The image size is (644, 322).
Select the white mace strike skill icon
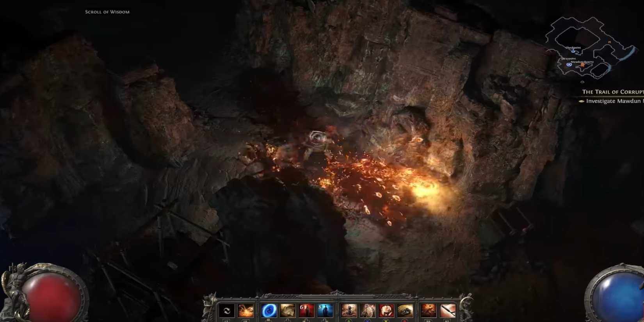tap(447, 311)
